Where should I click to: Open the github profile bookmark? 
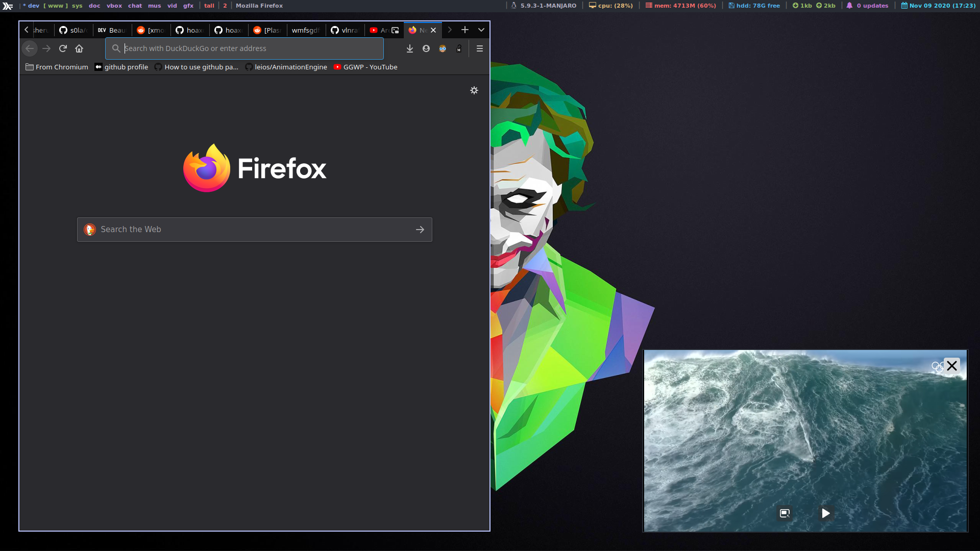click(121, 67)
